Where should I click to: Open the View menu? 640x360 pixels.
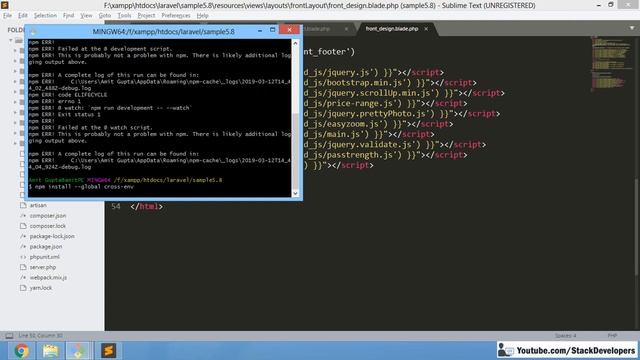[86, 16]
